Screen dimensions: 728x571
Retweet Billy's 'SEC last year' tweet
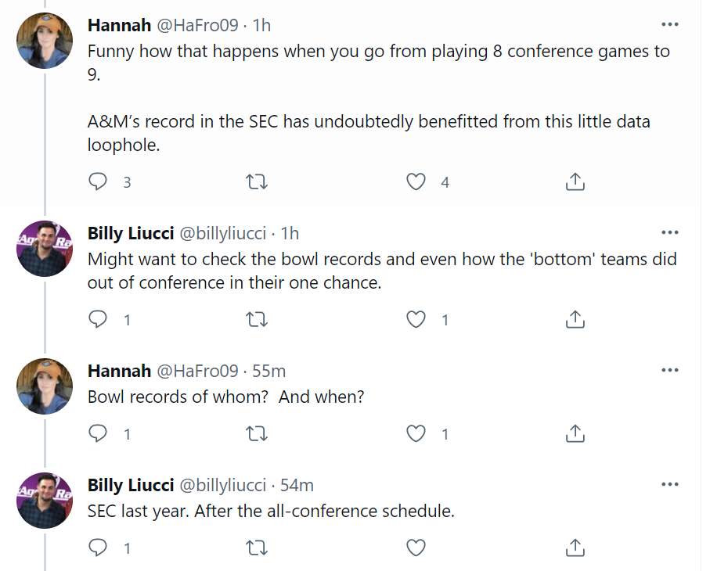point(257,548)
